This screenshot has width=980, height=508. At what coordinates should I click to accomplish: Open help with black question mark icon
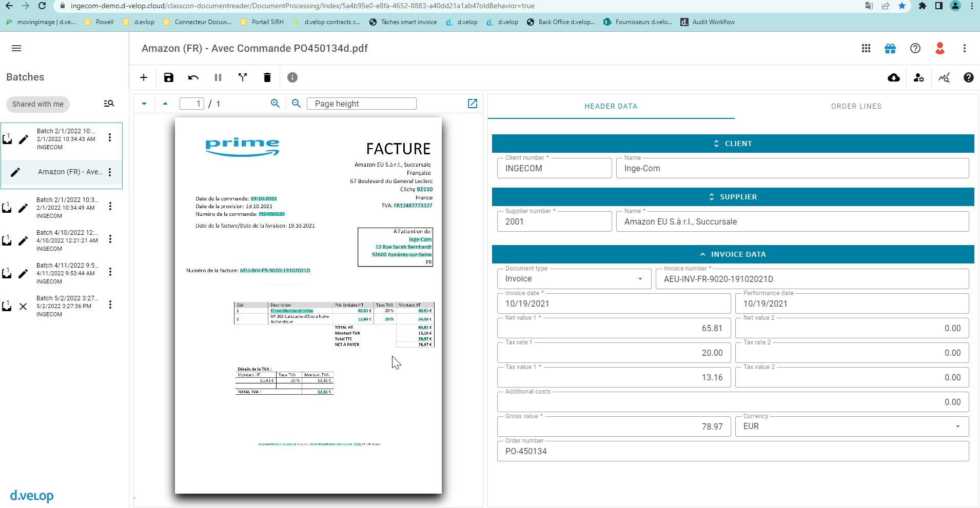(x=969, y=77)
